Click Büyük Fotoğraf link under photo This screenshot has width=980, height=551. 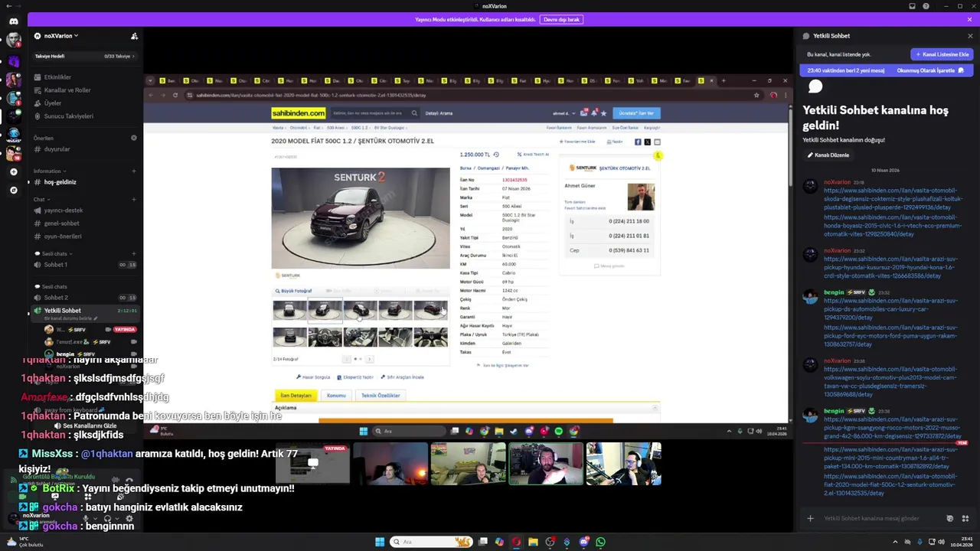coord(294,291)
